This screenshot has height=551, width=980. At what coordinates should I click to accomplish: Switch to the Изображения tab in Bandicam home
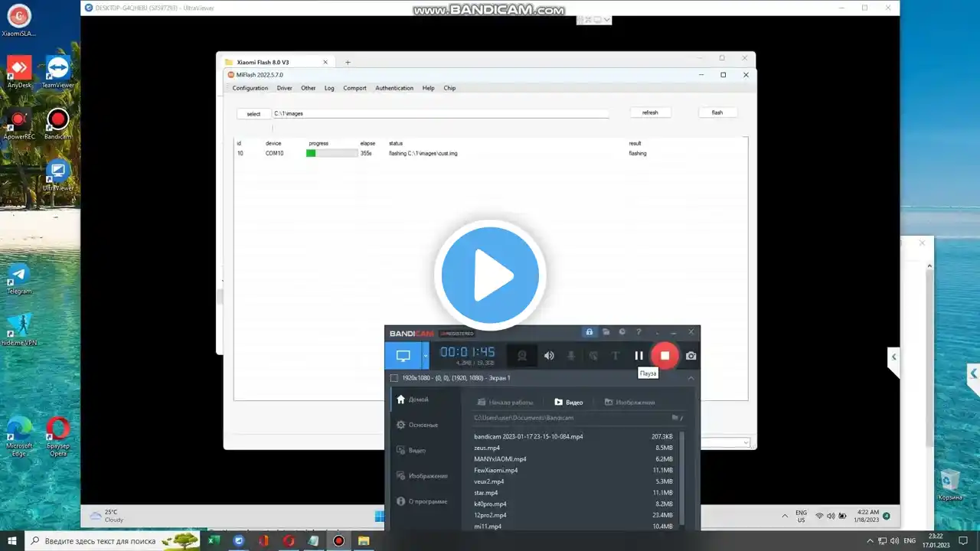tap(629, 402)
